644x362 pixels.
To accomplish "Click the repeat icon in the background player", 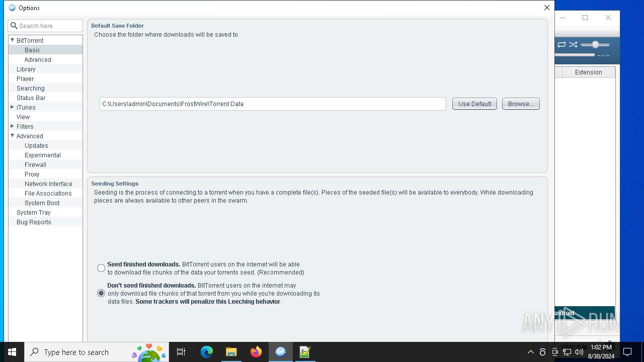I will (x=561, y=45).
